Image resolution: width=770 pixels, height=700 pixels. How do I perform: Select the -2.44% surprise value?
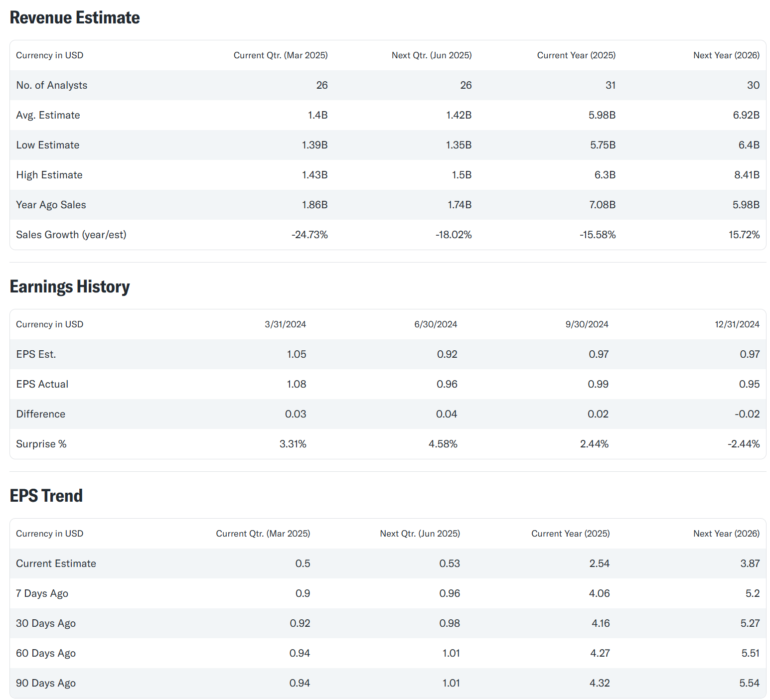coord(744,444)
